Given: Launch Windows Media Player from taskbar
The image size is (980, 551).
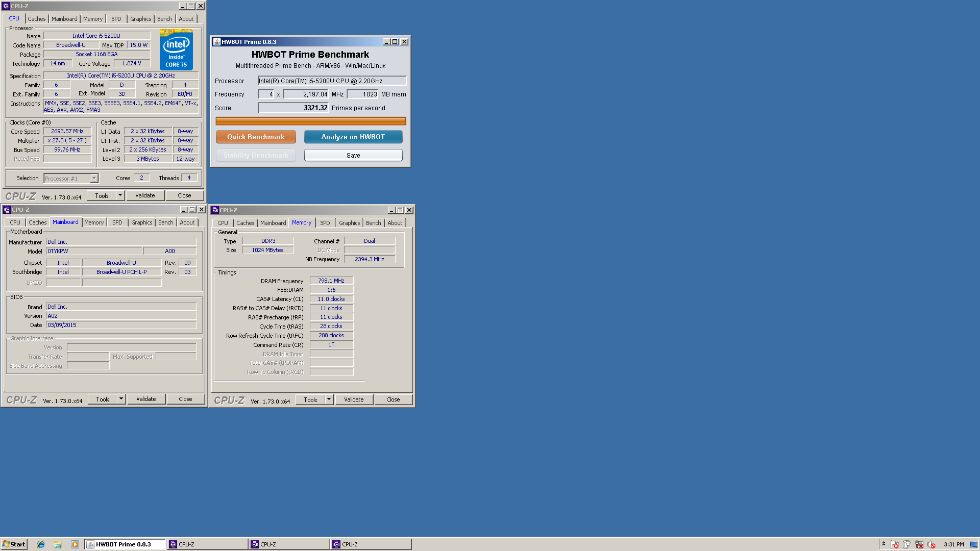Looking at the screenshot, I should coord(75,544).
